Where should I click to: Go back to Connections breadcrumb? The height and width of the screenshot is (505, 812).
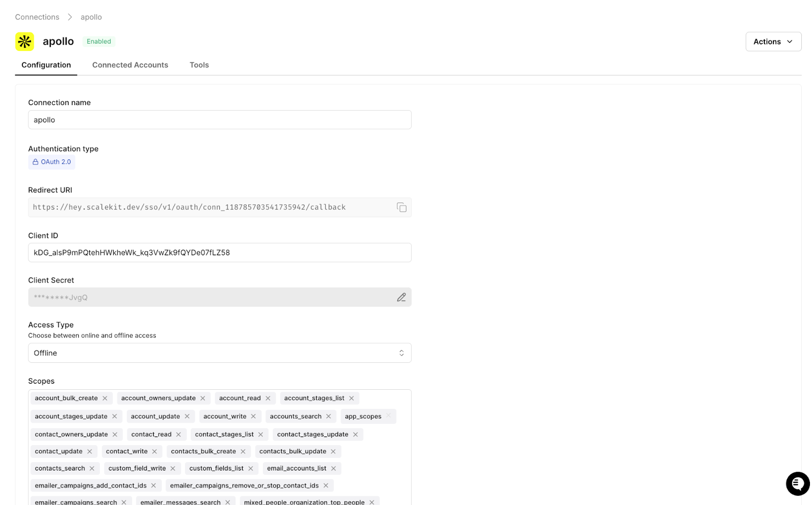(37, 17)
